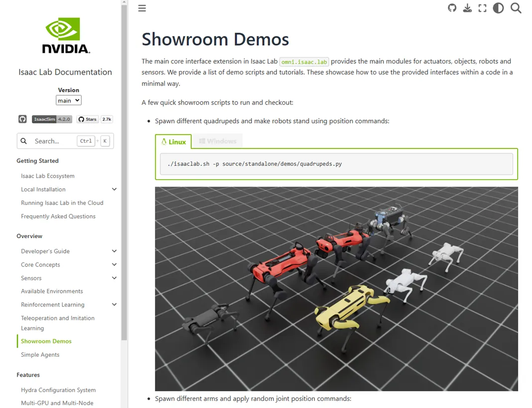Open Simple Agents page
The image size is (532, 408).
point(40,355)
